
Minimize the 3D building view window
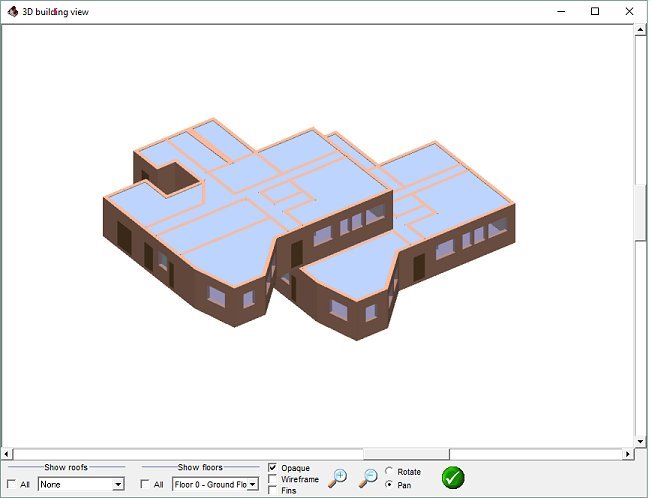pyautogui.click(x=561, y=12)
